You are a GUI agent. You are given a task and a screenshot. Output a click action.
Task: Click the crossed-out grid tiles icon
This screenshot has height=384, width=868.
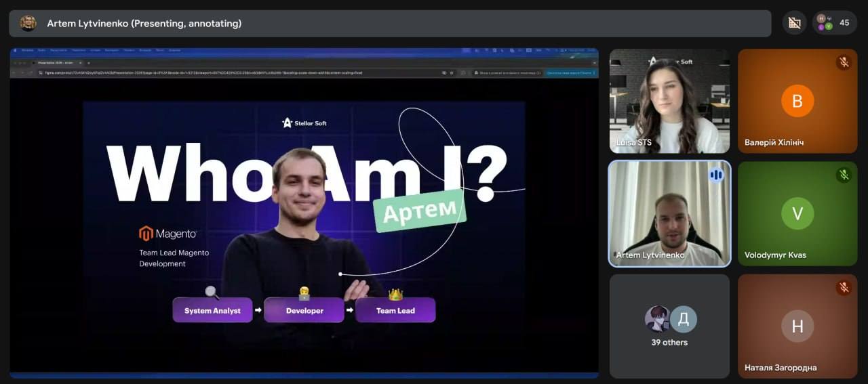coord(794,23)
